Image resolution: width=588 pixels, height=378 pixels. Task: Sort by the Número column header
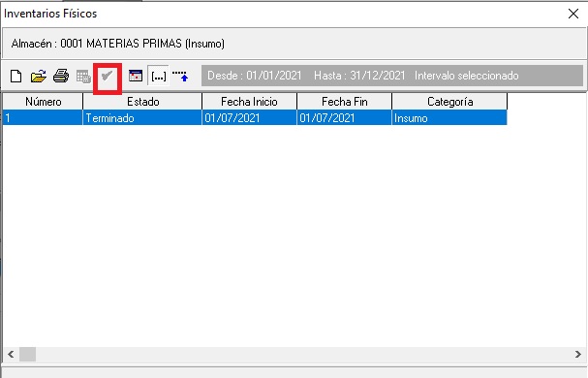click(43, 102)
